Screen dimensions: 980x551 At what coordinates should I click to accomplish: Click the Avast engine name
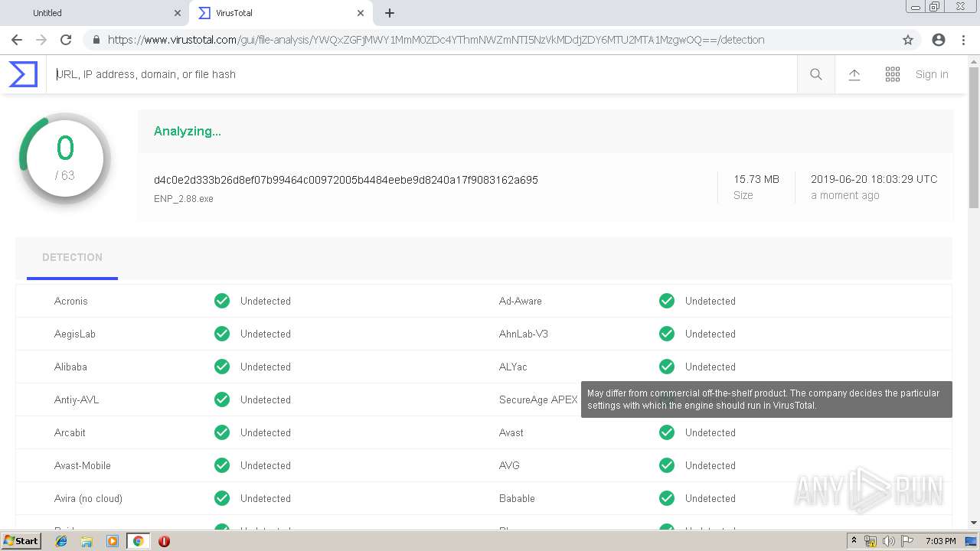(511, 433)
